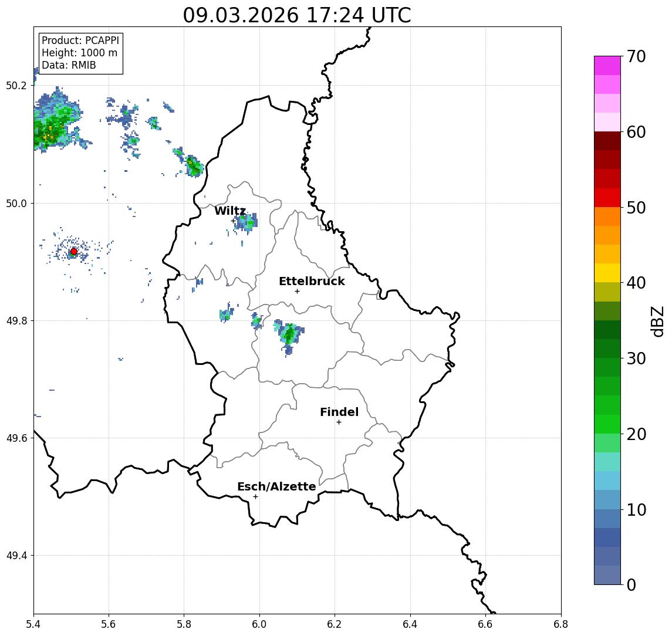Click the latitude axis label 50.0
Viewport: 672px width, 636px height.
(x=16, y=203)
